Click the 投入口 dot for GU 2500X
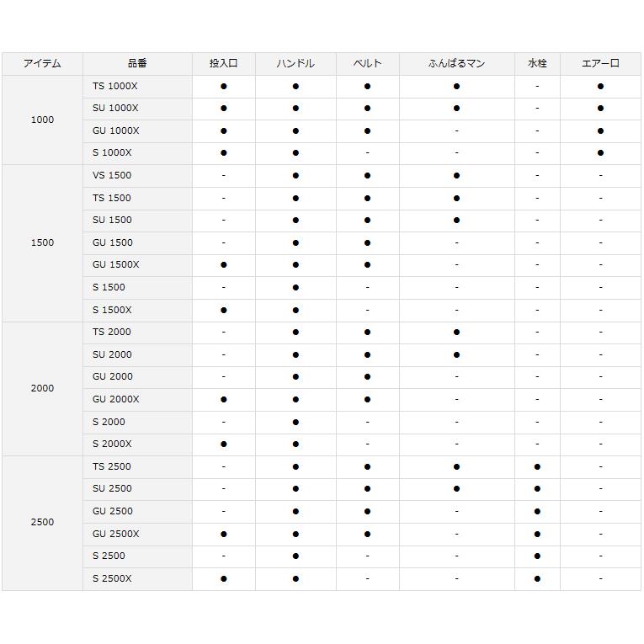This screenshot has width=644, height=644. pos(223,534)
